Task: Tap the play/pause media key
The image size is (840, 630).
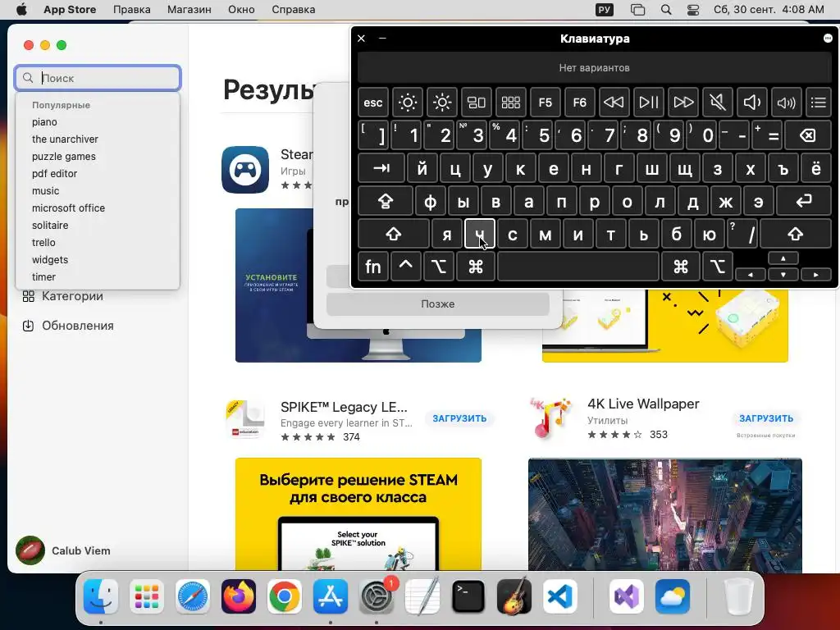Action: 648,103
